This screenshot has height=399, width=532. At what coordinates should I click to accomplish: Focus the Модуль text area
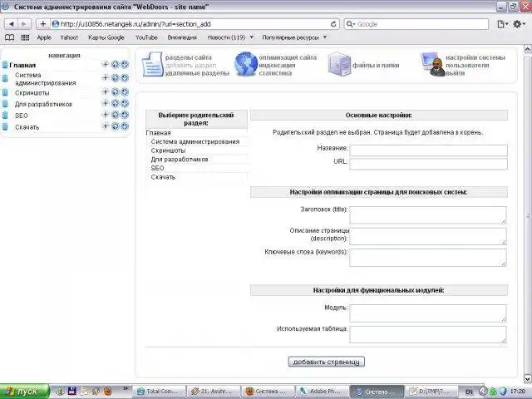pos(428,313)
